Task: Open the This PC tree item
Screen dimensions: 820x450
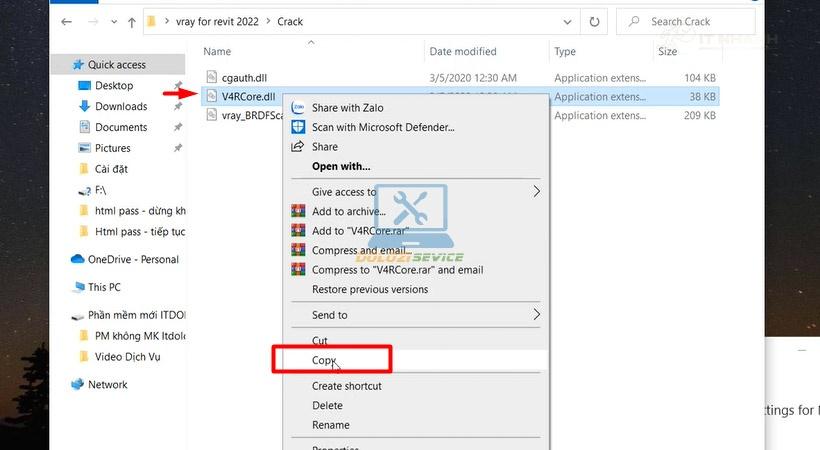Action: click(x=104, y=287)
